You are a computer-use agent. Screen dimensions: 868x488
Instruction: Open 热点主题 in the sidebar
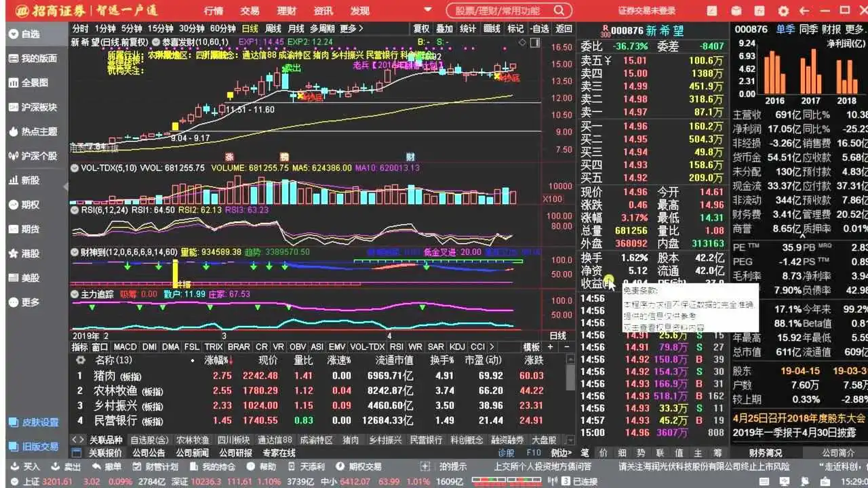pos(33,131)
